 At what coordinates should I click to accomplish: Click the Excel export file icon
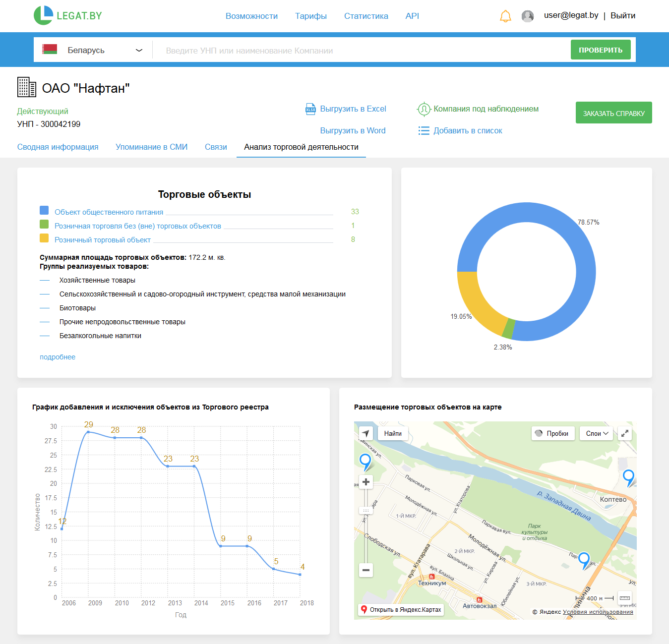point(310,109)
